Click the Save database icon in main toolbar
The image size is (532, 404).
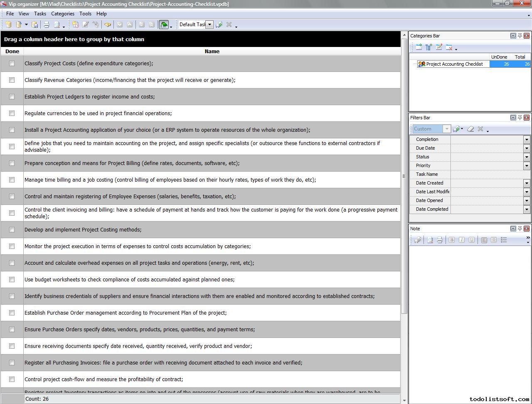click(35, 25)
